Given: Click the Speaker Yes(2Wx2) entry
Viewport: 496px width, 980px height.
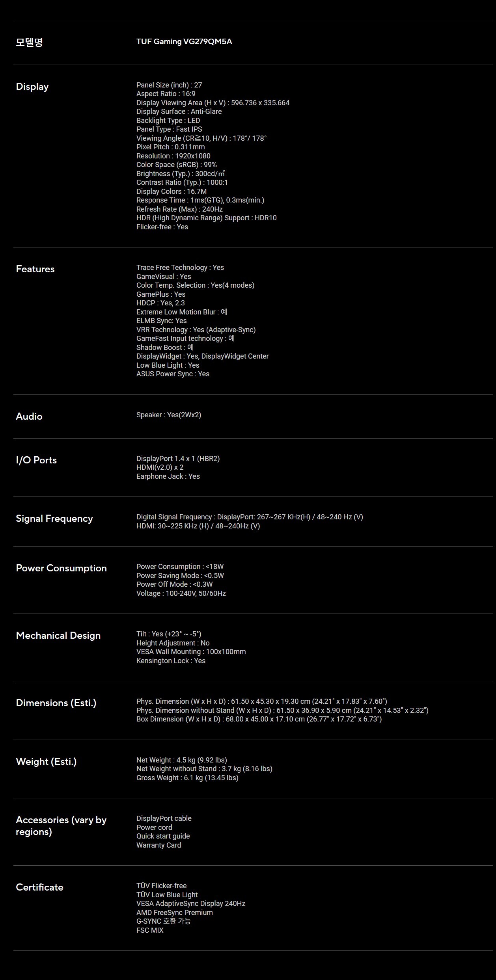Looking at the screenshot, I should pyautogui.click(x=169, y=415).
